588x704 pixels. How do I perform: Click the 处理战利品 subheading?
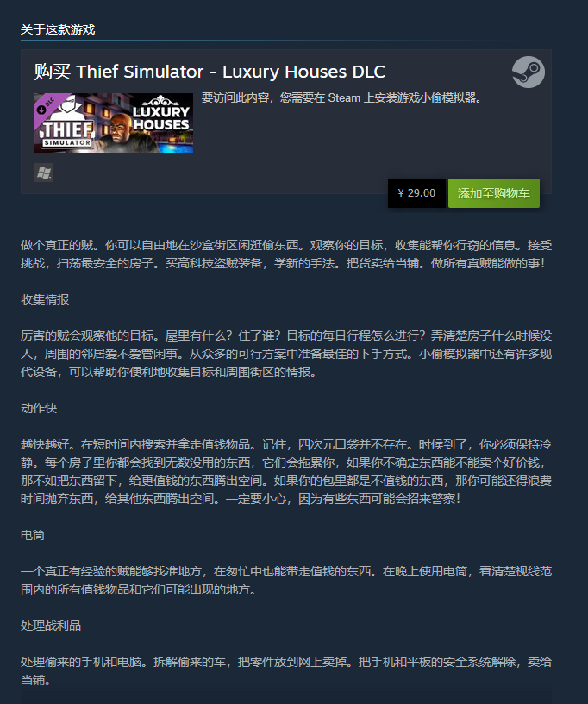[x=51, y=625]
